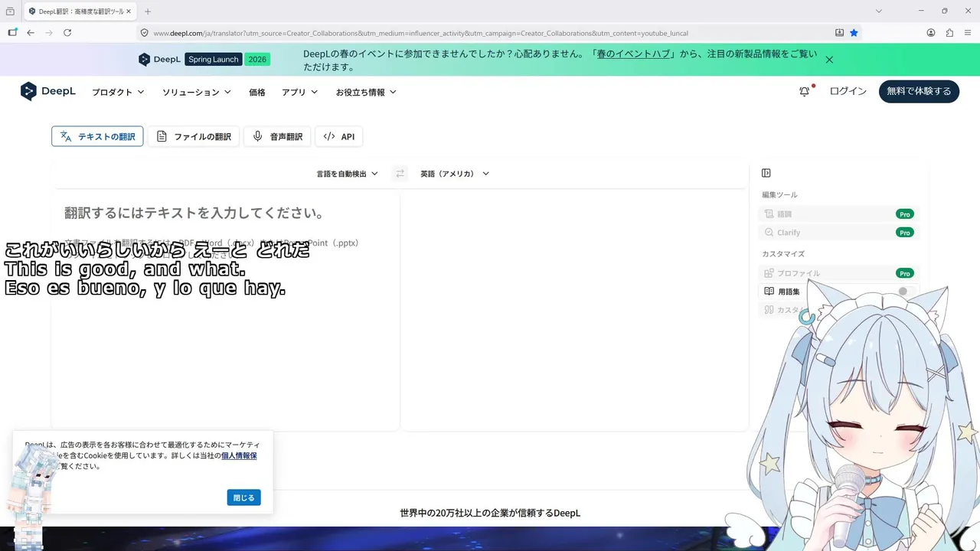Open source language 言語を自動検出 dropdown
This screenshot has height=551, width=980.
click(x=348, y=174)
